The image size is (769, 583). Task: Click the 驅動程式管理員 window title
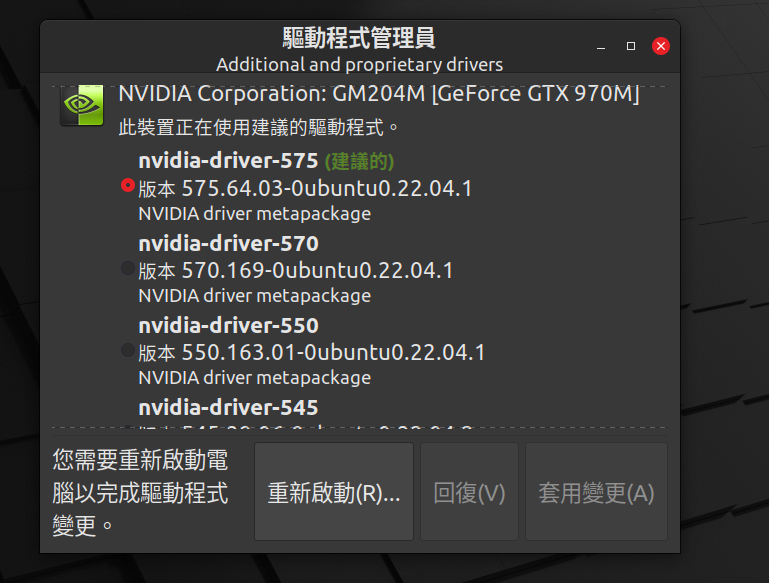pyautogui.click(x=359, y=38)
